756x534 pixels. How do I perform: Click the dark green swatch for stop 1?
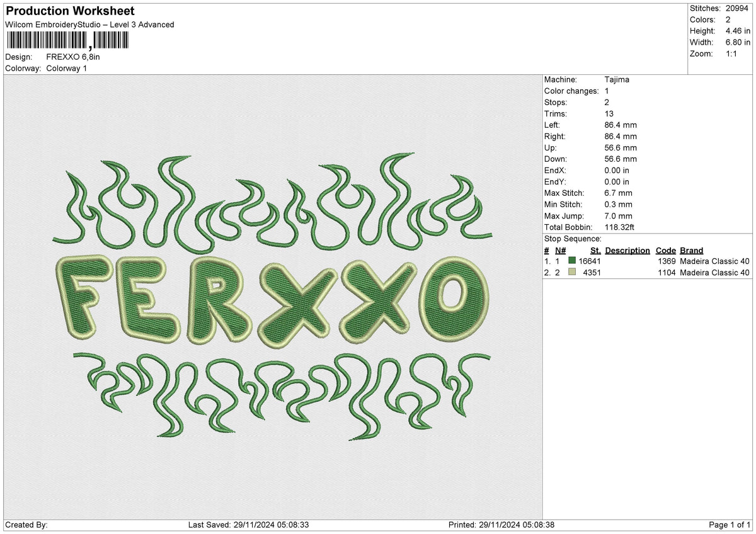coord(572,261)
